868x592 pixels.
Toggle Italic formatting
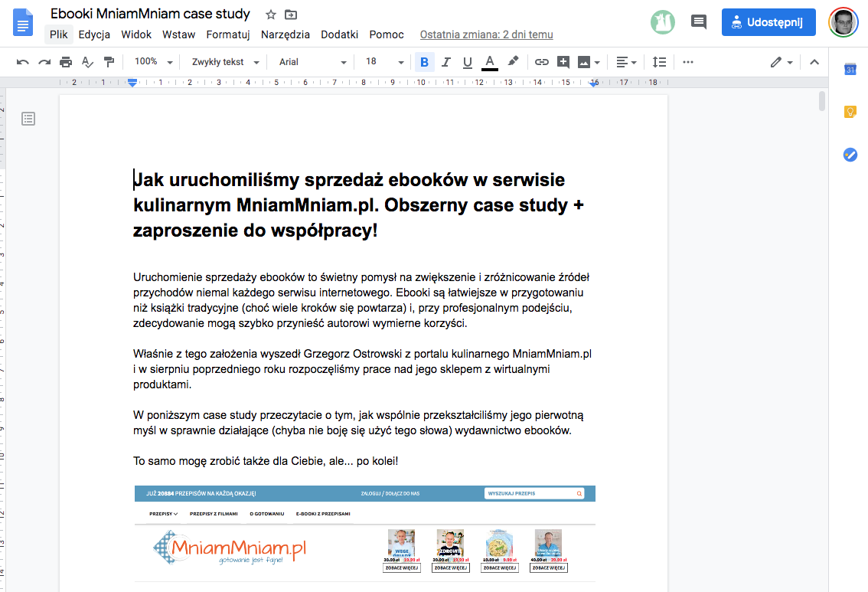click(446, 62)
